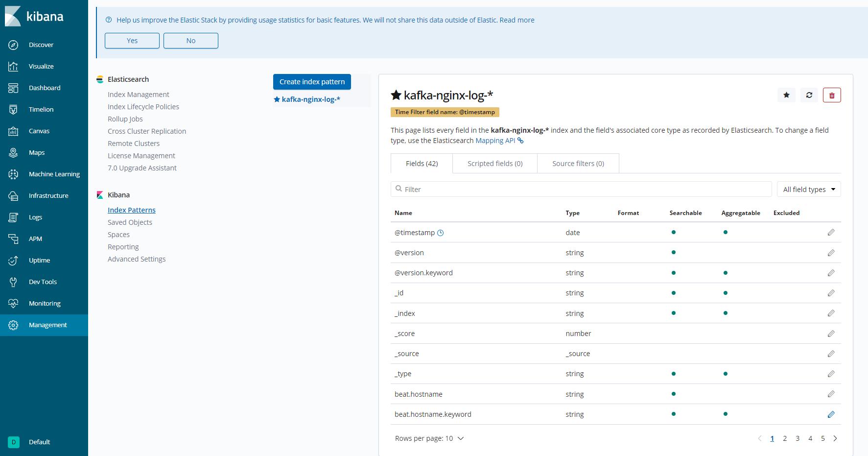
Task: Open Index Lifecycle Policies
Action: [x=143, y=107]
